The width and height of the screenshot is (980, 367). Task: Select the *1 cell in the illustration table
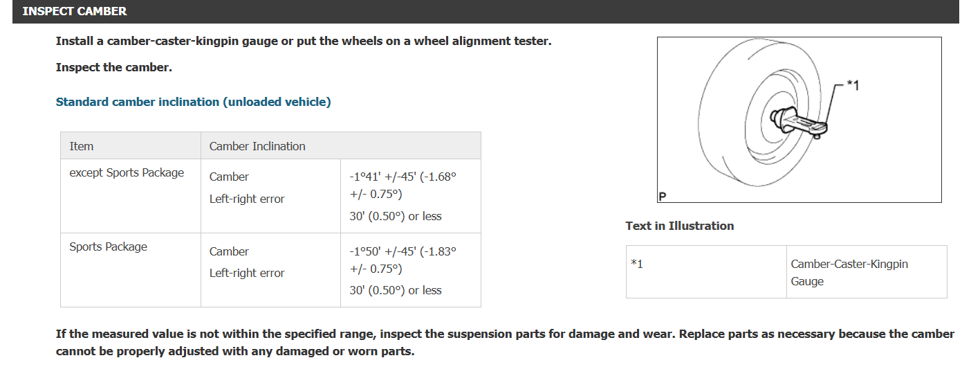tap(637, 264)
